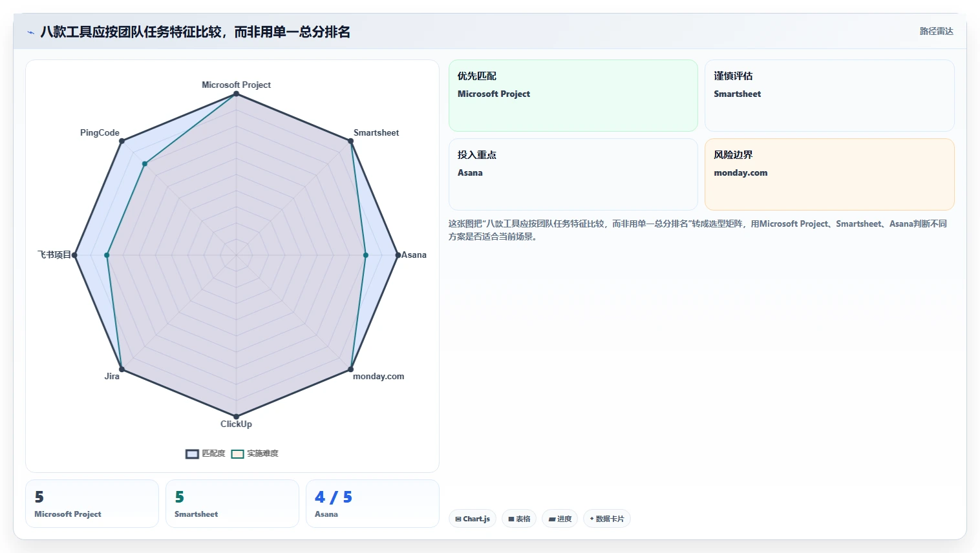Click the small icon beside the title
Screen dimensions: 980x553
click(30, 32)
